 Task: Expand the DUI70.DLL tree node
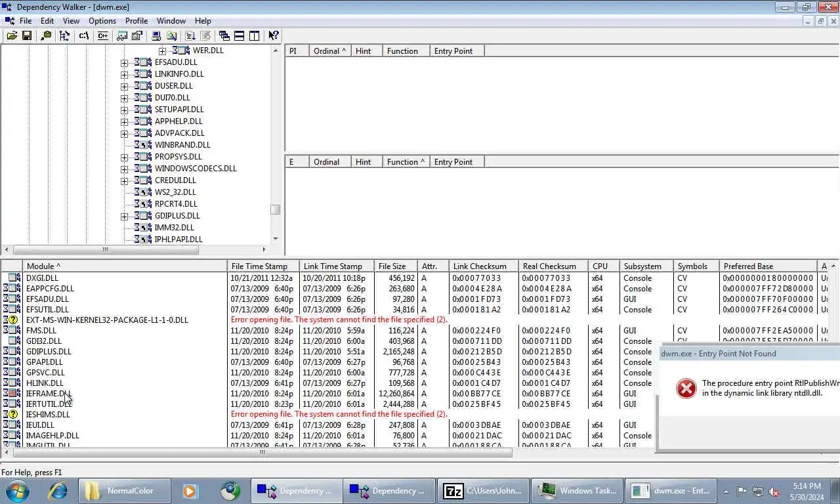tap(124, 98)
